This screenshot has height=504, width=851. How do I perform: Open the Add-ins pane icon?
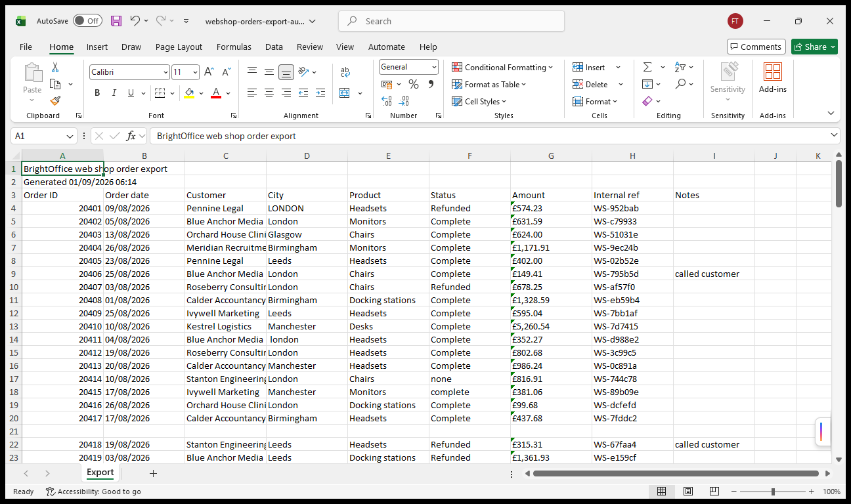coord(773,77)
